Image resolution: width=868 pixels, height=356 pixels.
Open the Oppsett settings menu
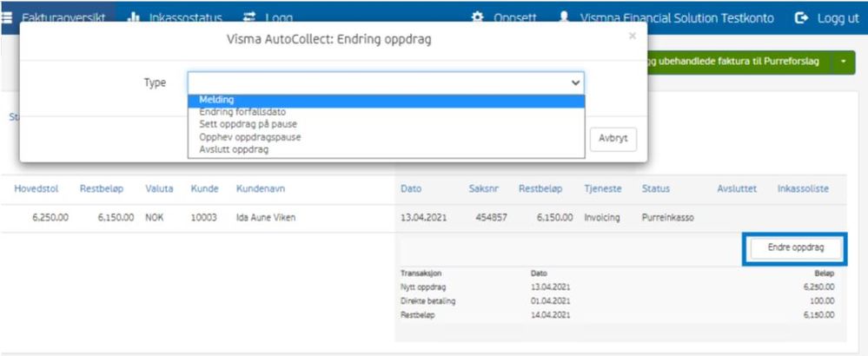click(x=515, y=17)
